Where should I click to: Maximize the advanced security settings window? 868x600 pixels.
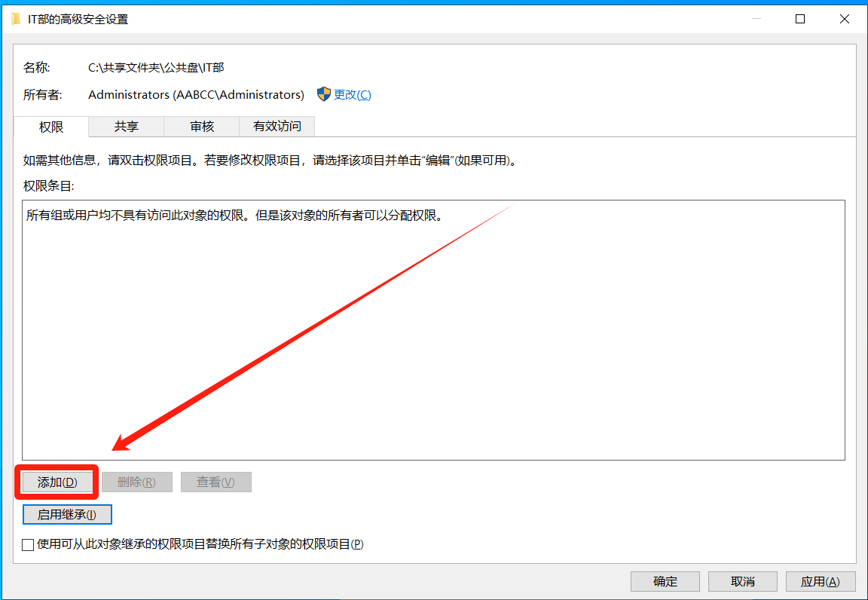[800, 19]
